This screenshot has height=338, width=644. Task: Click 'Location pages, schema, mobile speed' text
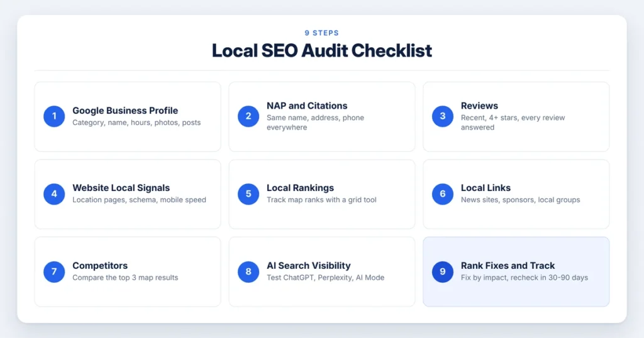[139, 200]
